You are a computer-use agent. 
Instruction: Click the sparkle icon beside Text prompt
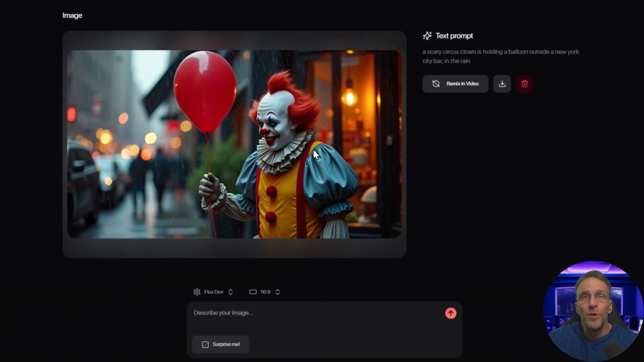[x=427, y=36]
